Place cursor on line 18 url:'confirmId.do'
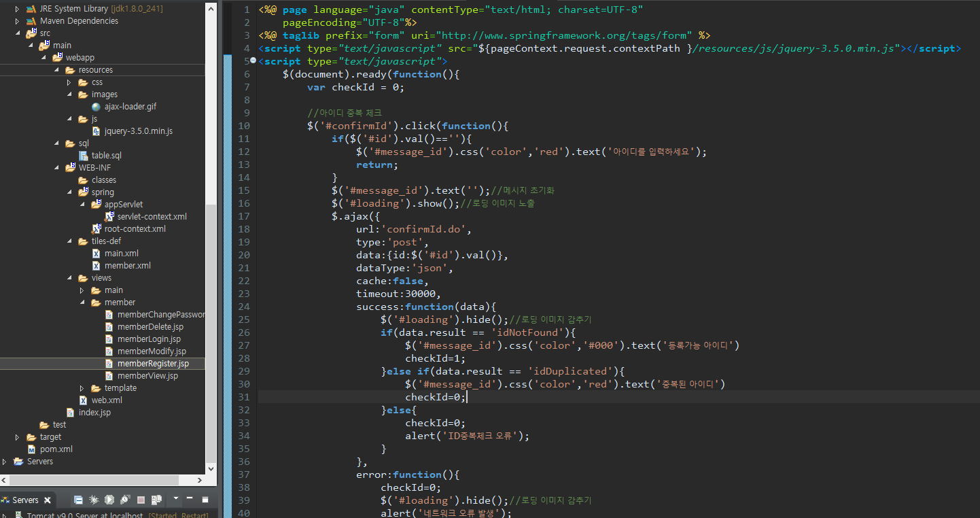The image size is (980, 518). click(x=413, y=229)
